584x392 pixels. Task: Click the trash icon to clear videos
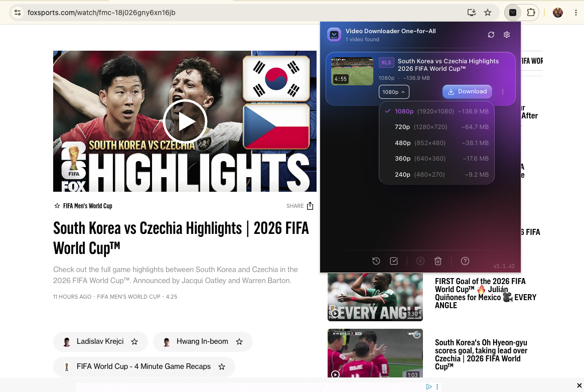point(438,261)
